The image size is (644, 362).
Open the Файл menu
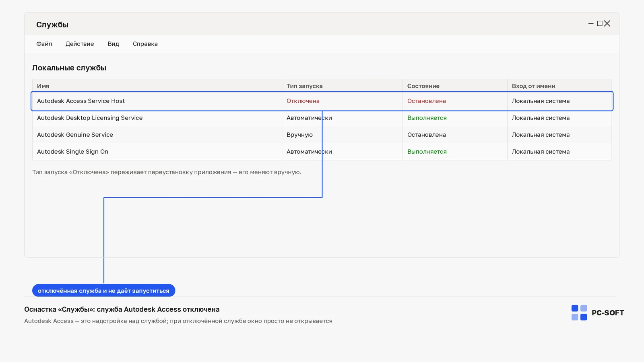44,44
